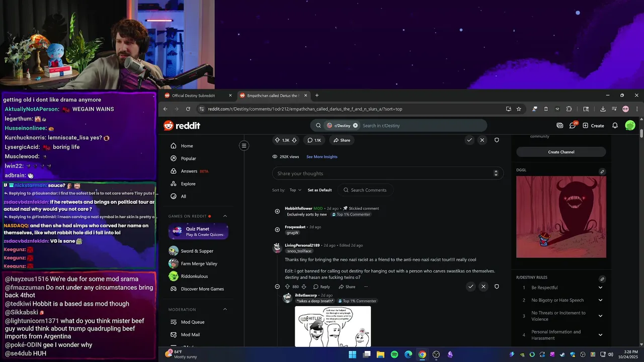This screenshot has height=362, width=644.
Task: Reload the page in Chrome
Action: [188, 109]
